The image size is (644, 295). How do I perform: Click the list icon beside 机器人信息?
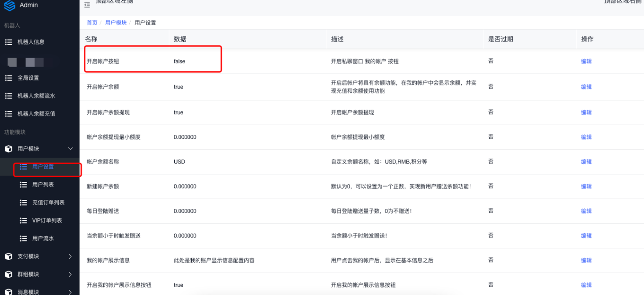coord(9,42)
